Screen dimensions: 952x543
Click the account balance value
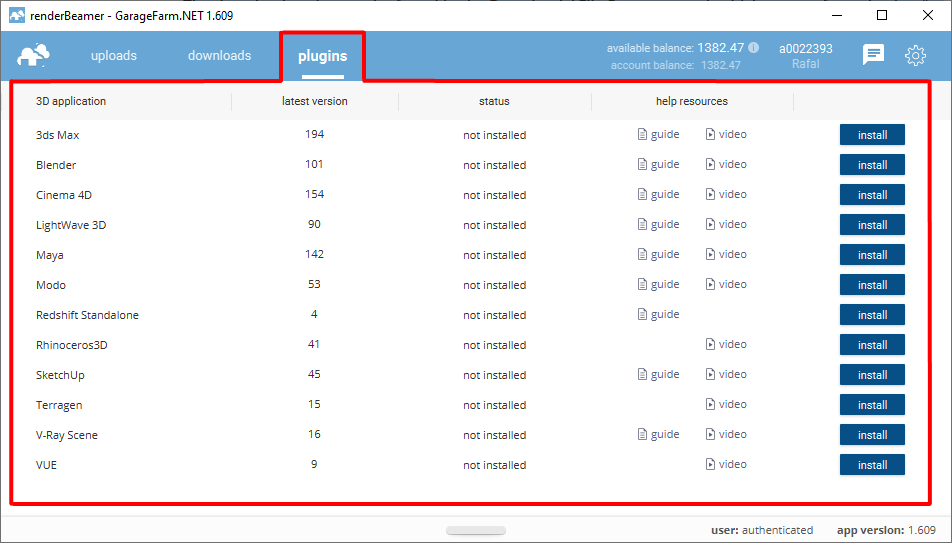(x=721, y=65)
